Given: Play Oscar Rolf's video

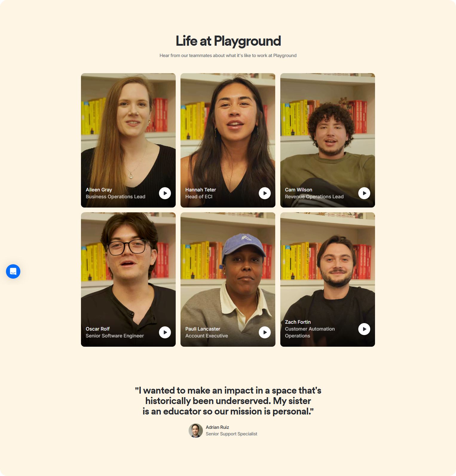Looking at the screenshot, I should 165,332.
